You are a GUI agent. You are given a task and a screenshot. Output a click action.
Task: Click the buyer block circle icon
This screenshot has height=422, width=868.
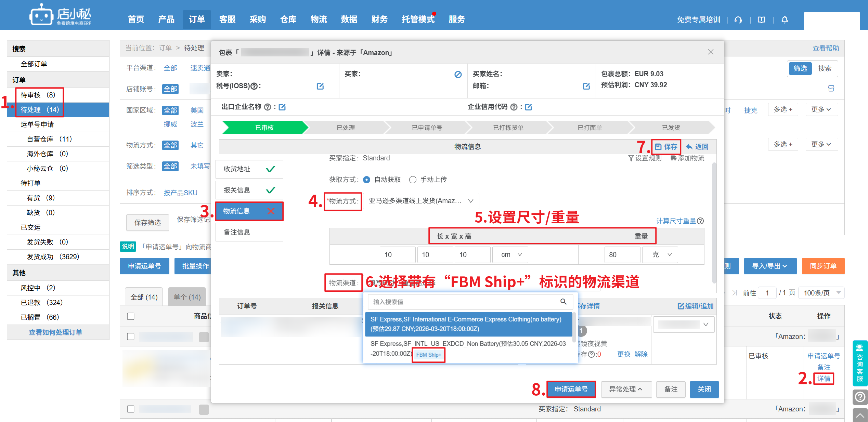pyautogui.click(x=458, y=74)
